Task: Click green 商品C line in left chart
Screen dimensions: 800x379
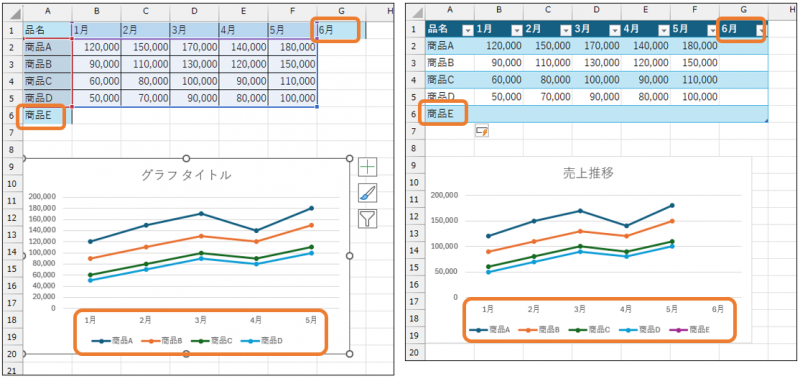Action: 201,254
